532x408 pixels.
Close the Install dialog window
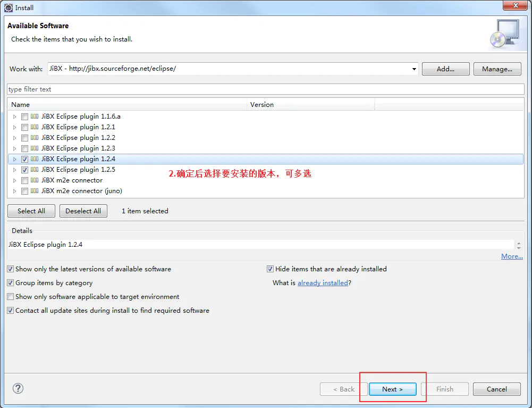point(516,5)
